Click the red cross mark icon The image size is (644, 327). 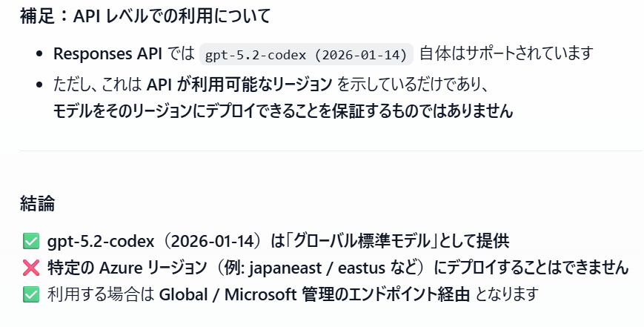pyautogui.click(x=31, y=267)
